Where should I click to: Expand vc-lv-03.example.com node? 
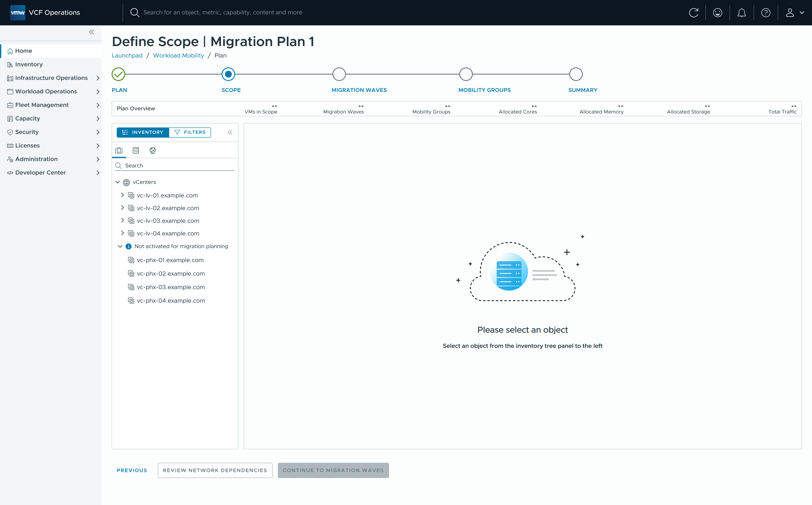122,220
